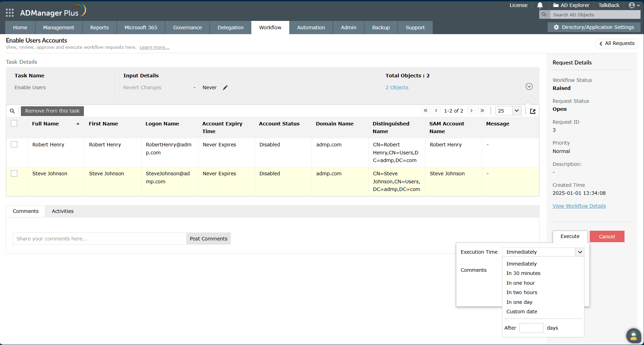
Task: Check the box for Robert Henry
Action: [14, 145]
